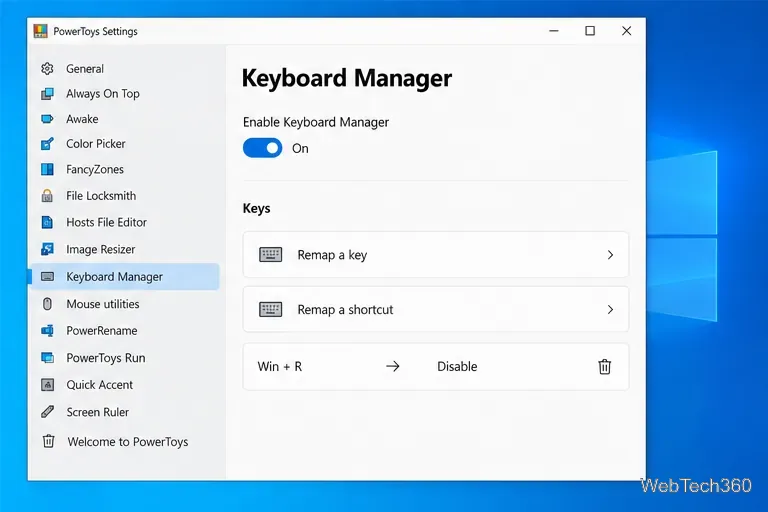Click the Win + R shortcut text
768x512 pixels.
(280, 366)
